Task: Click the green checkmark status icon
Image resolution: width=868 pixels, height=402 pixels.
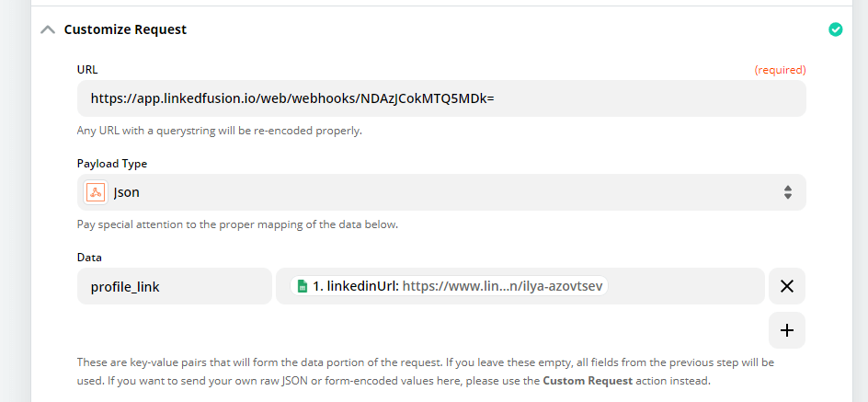Action: tap(835, 29)
